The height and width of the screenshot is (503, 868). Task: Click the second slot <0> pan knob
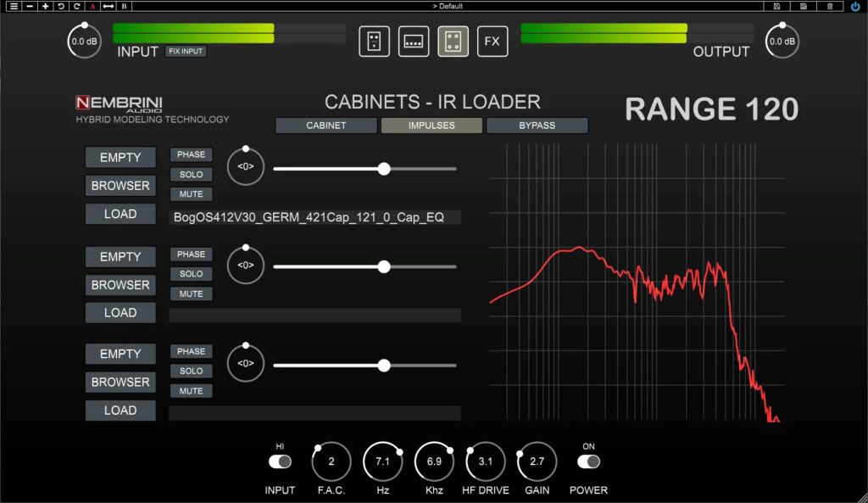pos(245,265)
